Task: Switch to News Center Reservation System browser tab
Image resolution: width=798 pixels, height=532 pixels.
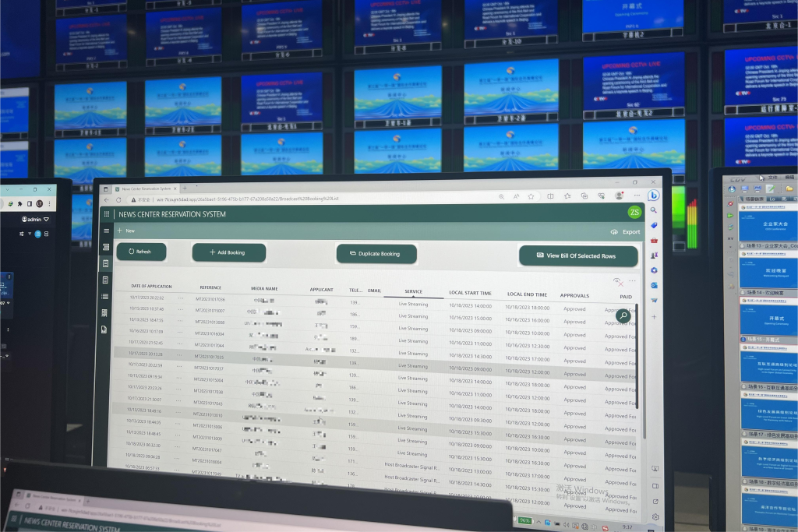Action: 146,188
